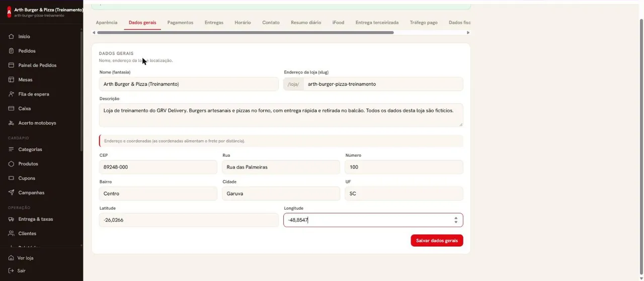Open Início from the sidebar home icon
This screenshot has height=281, width=644.
tap(11, 37)
